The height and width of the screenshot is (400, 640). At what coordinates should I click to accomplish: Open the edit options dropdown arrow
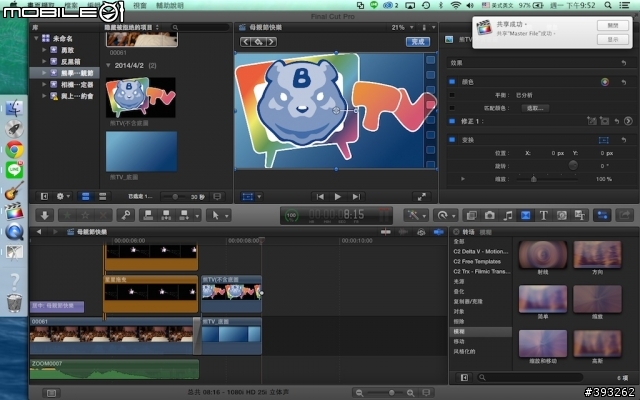tap(198, 215)
